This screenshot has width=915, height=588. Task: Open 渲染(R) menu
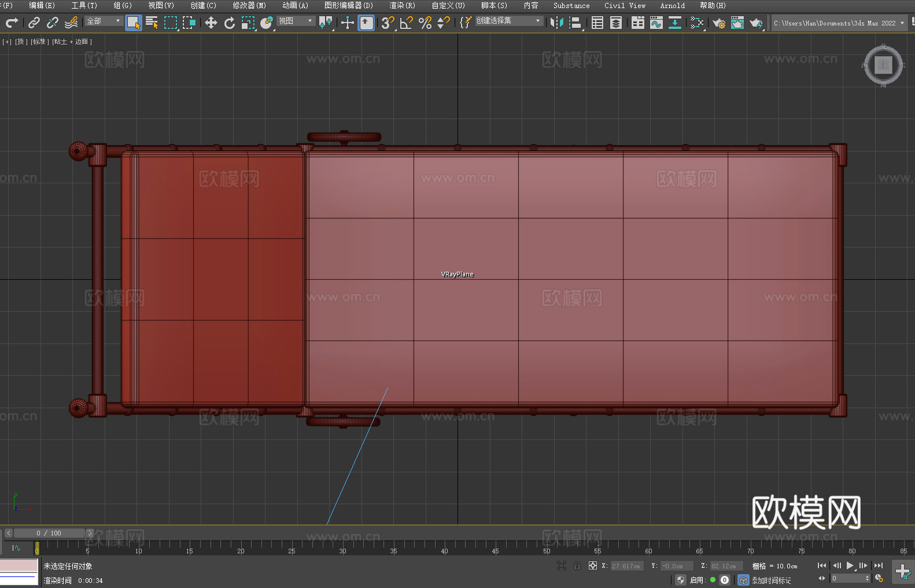[x=402, y=5]
